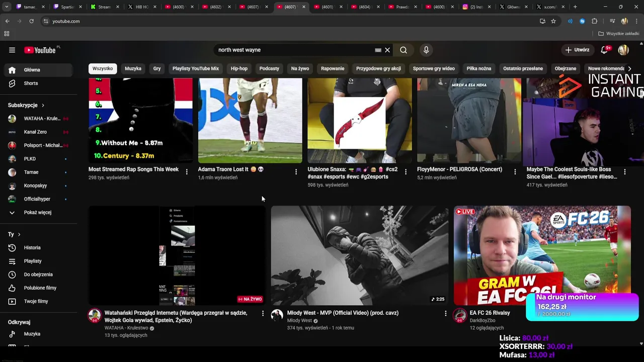Open browser extensions puzzle icon
Viewport: 644px width, 362px height.
coord(594,21)
